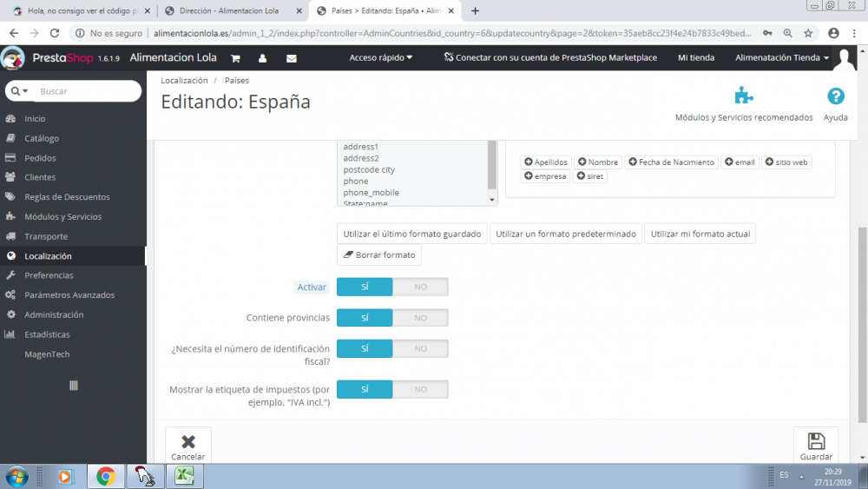The image size is (868, 489).
Task: Click the employee avatar icon
Action: [845, 58]
